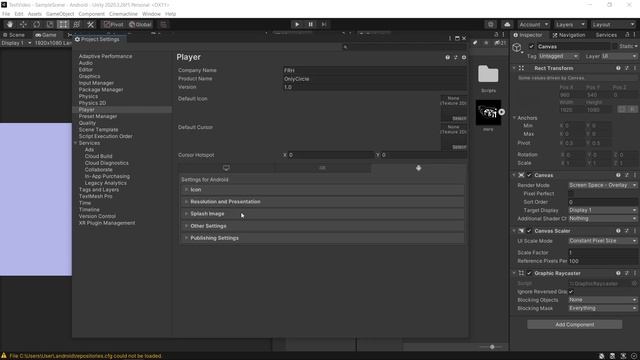Click Select for the Default Cursor texture
This screenshot has width=640, height=360.
(459, 147)
